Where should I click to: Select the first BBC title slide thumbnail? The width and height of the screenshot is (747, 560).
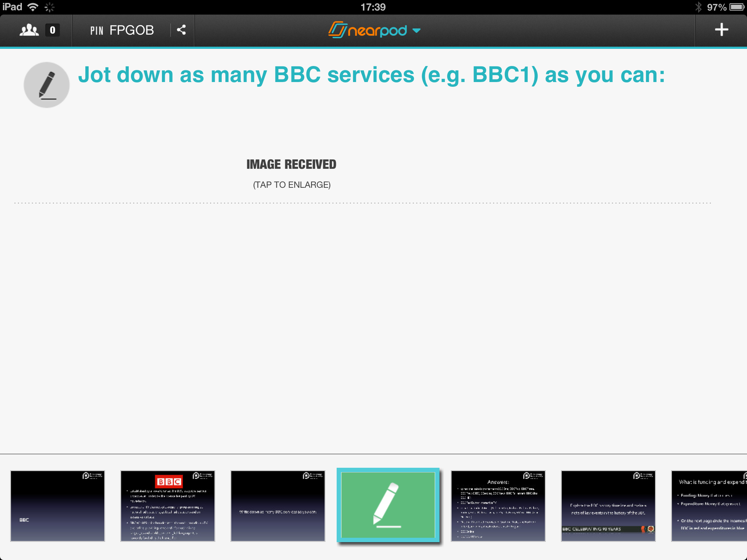coord(58,506)
